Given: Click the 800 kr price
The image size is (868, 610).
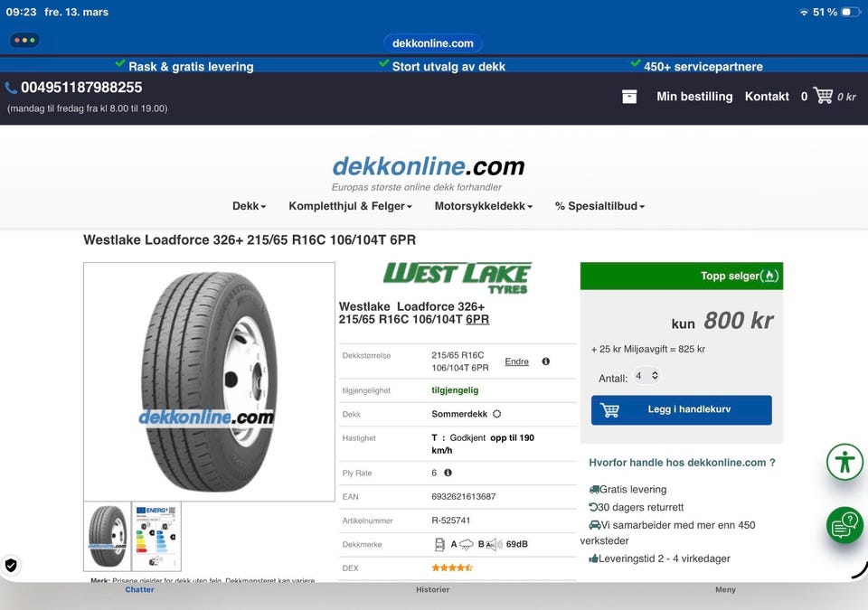Looking at the screenshot, I should click(739, 321).
